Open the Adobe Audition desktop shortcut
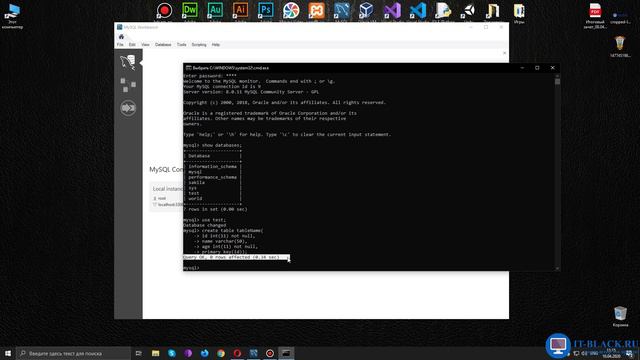 [x=215, y=11]
